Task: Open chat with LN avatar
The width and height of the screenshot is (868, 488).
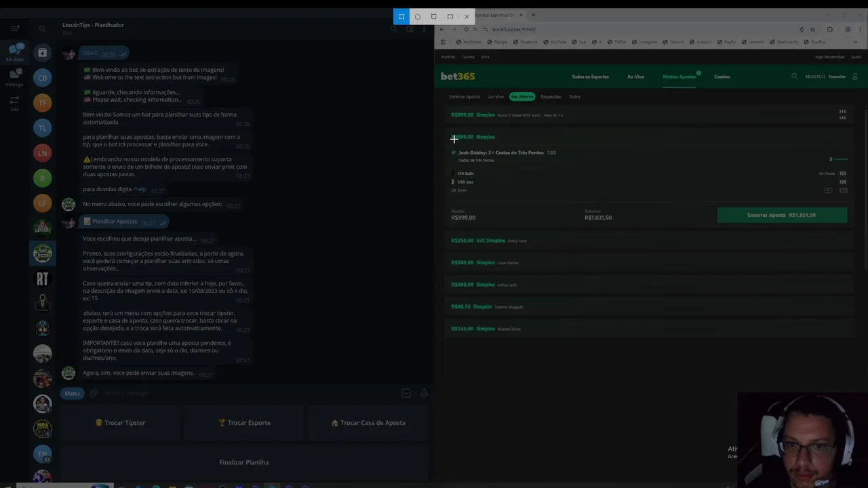Action: [x=42, y=153]
